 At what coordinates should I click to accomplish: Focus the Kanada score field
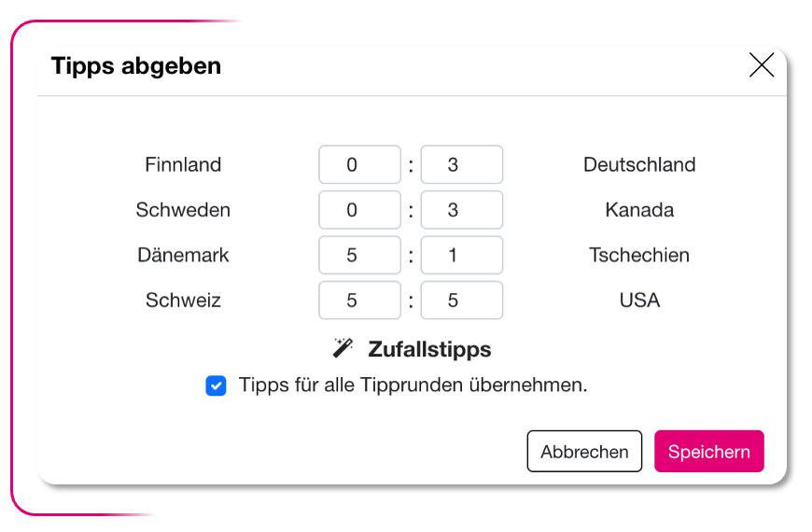461,210
